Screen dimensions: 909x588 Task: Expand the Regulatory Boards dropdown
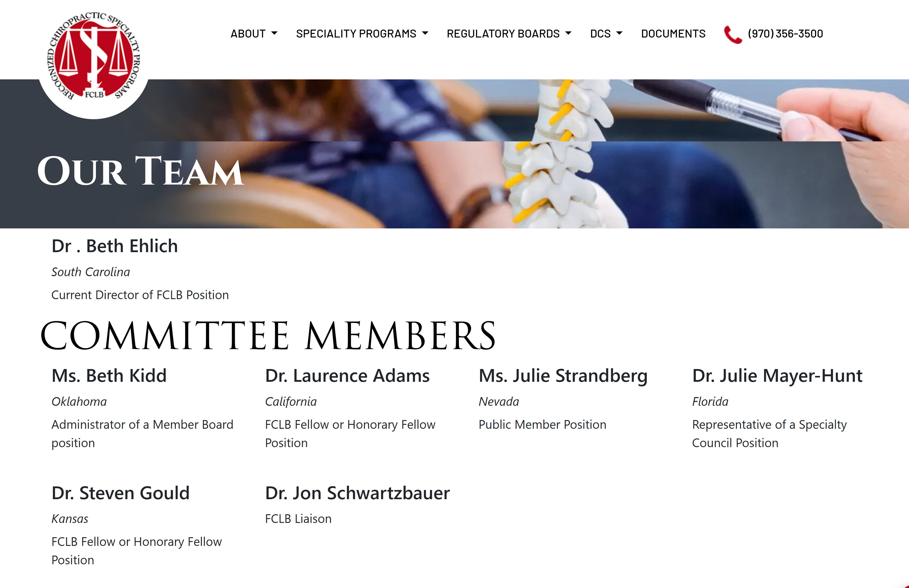(x=509, y=34)
